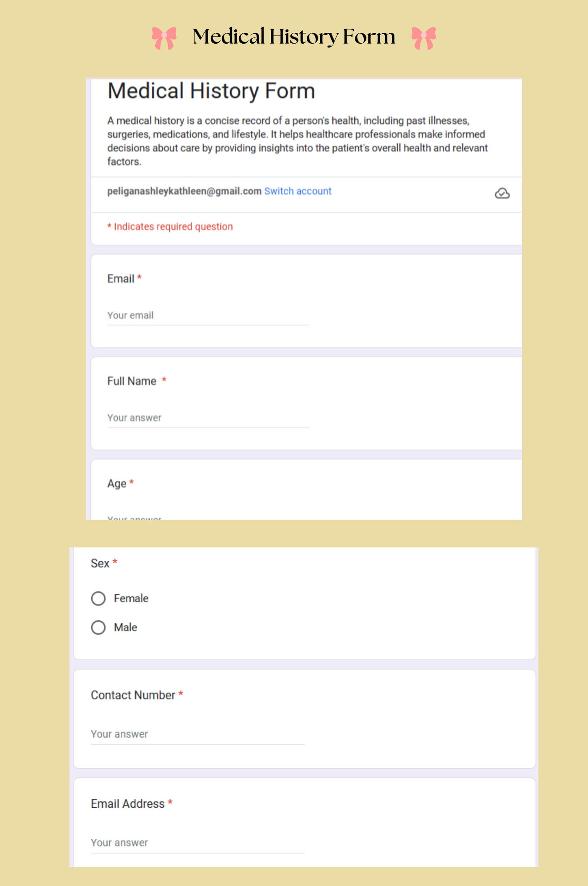Focus the Your email input field
Image resolution: width=588 pixels, height=886 pixels.
208,315
